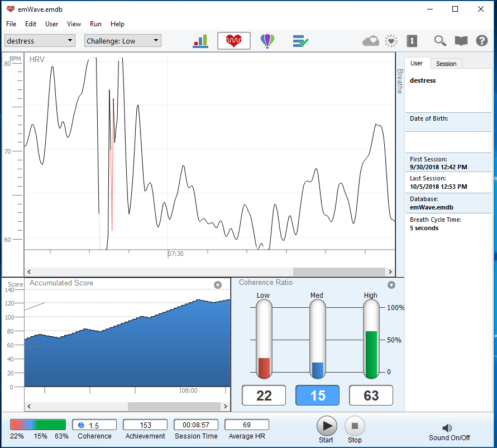This screenshot has height=448, width=497.
Task: Stop the running session
Action: tap(355, 426)
